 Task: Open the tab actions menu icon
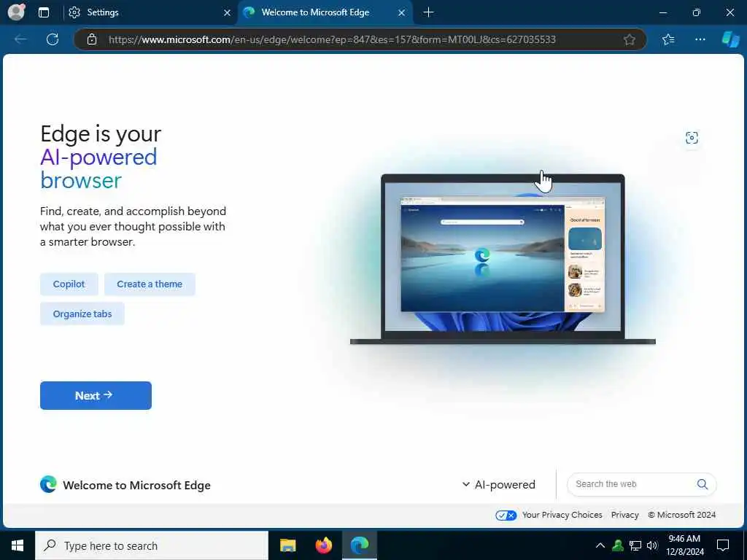44,12
